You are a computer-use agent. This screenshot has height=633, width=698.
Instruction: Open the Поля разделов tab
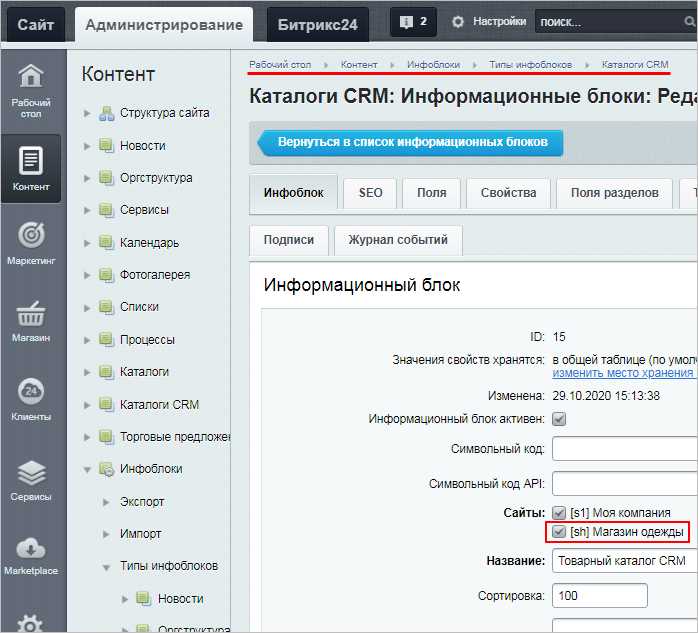[614, 193]
